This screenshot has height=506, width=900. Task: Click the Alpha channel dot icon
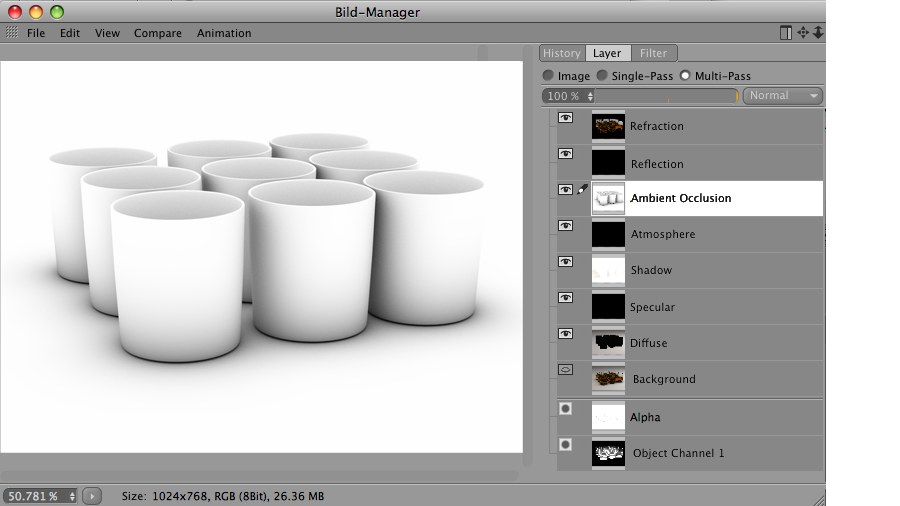[565, 409]
